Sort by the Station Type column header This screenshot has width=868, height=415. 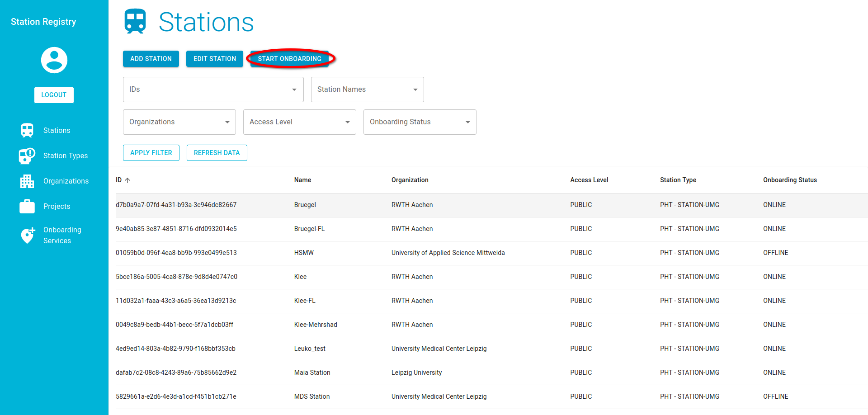(x=678, y=180)
